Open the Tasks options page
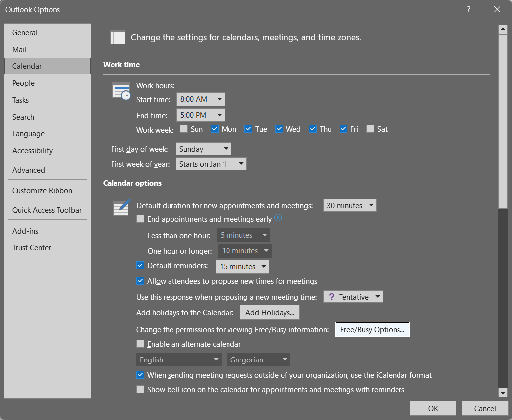The image size is (512, 420). (48, 100)
